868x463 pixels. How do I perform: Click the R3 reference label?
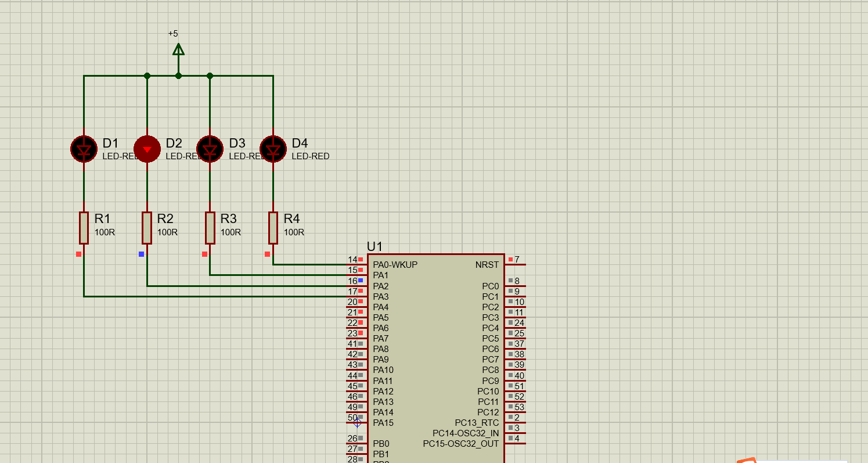point(229,218)
